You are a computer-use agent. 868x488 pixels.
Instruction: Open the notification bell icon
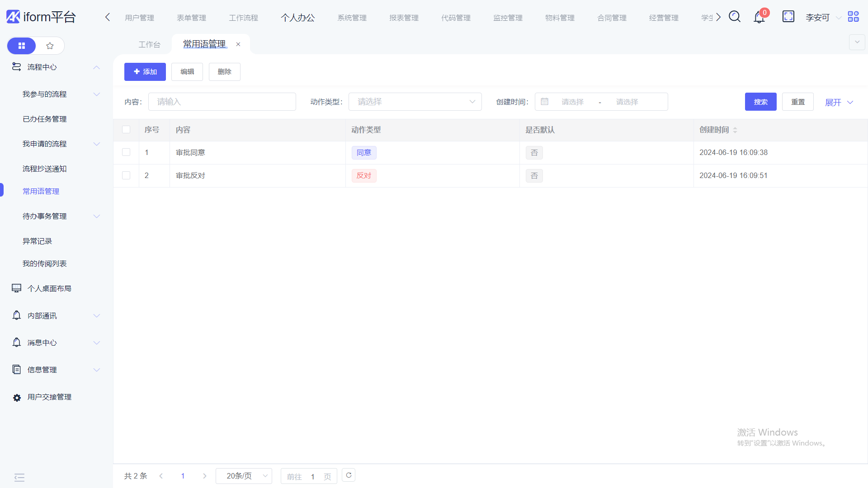759,18
